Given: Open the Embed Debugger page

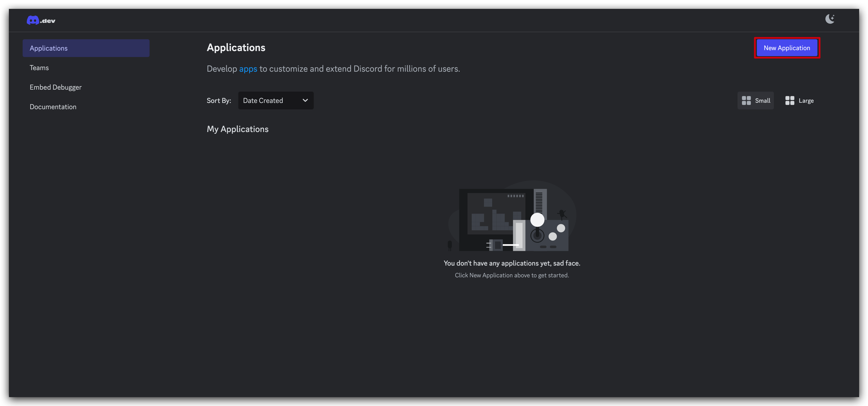Looking at the screenshot, I should point(56,87).
